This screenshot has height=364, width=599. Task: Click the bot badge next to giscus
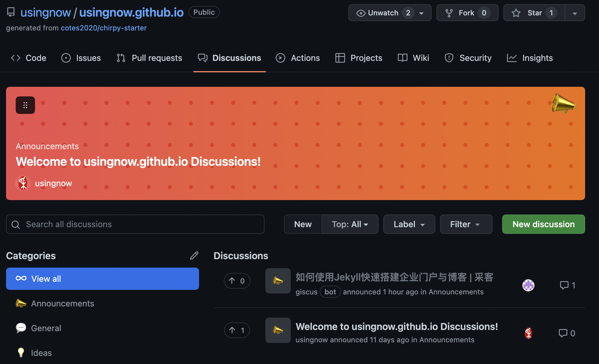pos(330,292)
